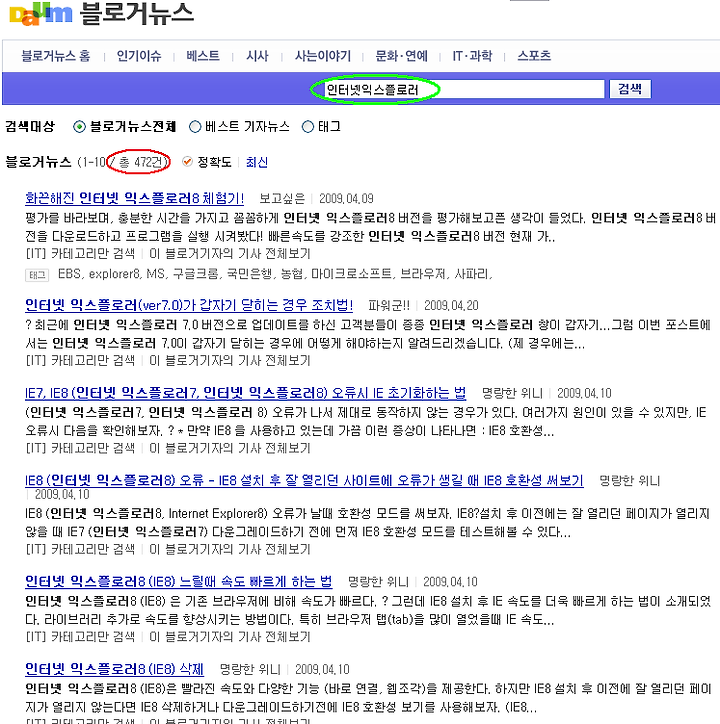
Task: Open article 인터넷 익스플로러(ver7.0)가 갑자기 닫히는 경우 조치법!
Action: 189,305
